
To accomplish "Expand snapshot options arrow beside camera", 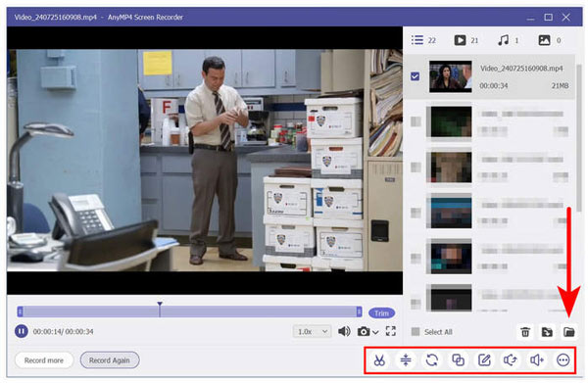I will tap(375, 332).
